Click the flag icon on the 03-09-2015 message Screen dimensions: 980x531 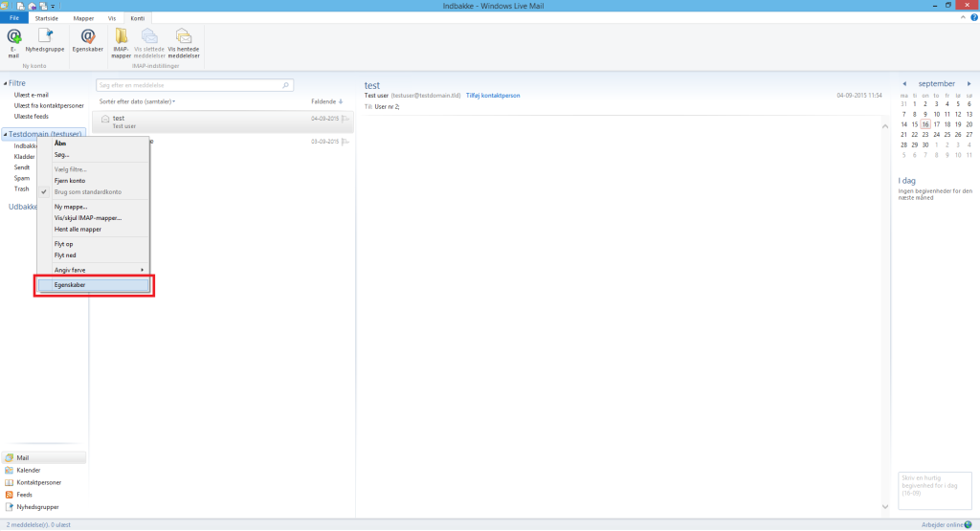(x=345, y=142)
